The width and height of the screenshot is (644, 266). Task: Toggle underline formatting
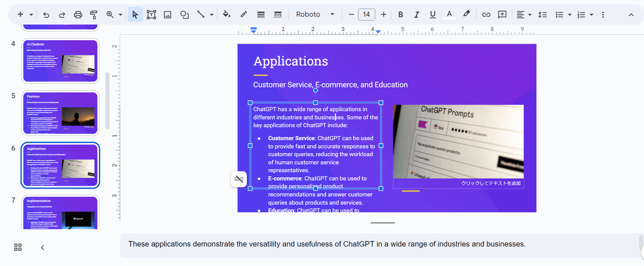click(433, 15)
